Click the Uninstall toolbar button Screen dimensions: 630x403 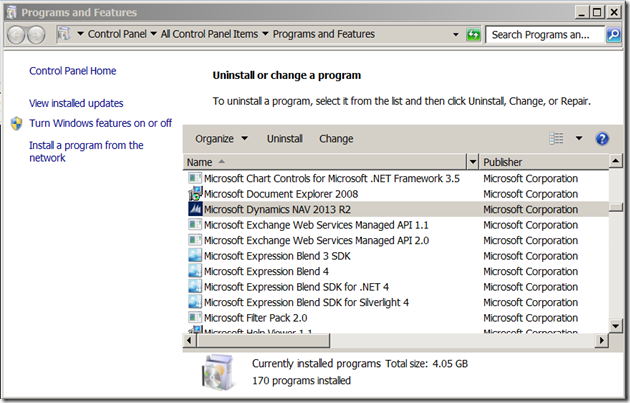(285, 139)
